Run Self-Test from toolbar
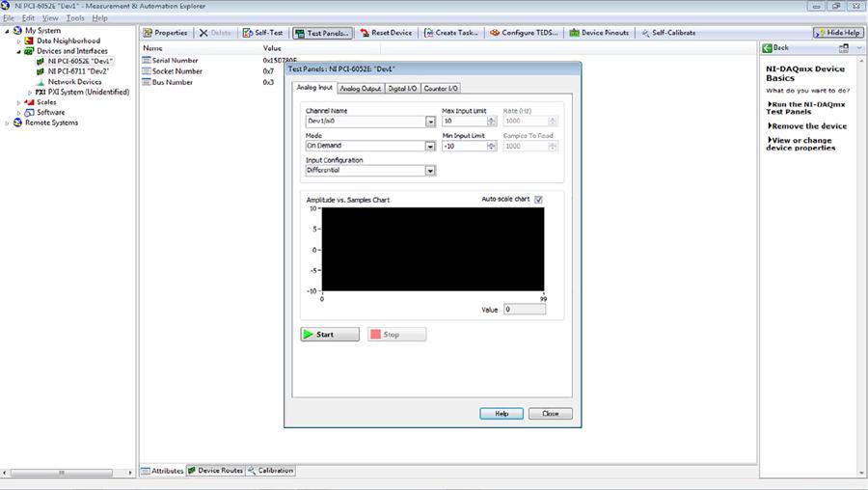 pyautogui.click(x=263, y=33)
